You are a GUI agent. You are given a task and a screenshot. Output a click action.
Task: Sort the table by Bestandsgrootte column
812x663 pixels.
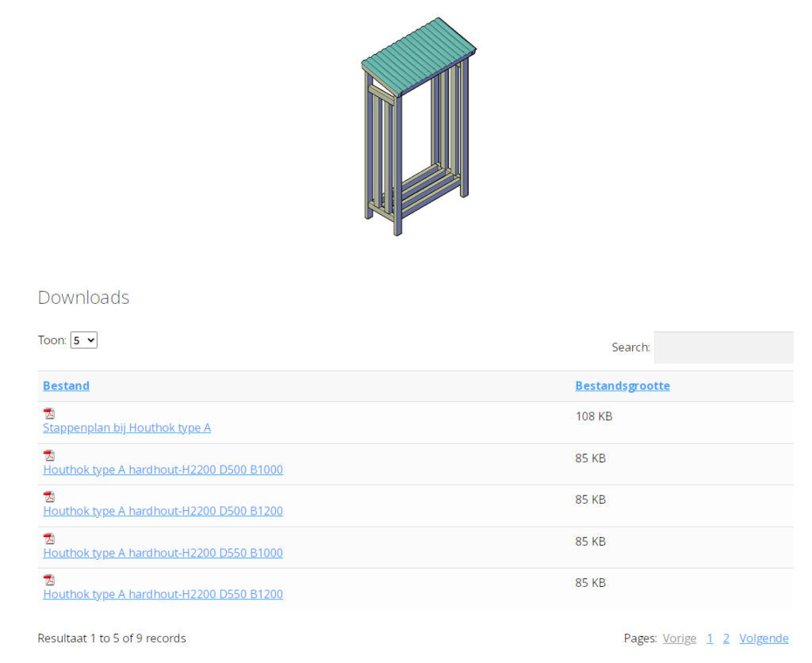click(622, 385)
